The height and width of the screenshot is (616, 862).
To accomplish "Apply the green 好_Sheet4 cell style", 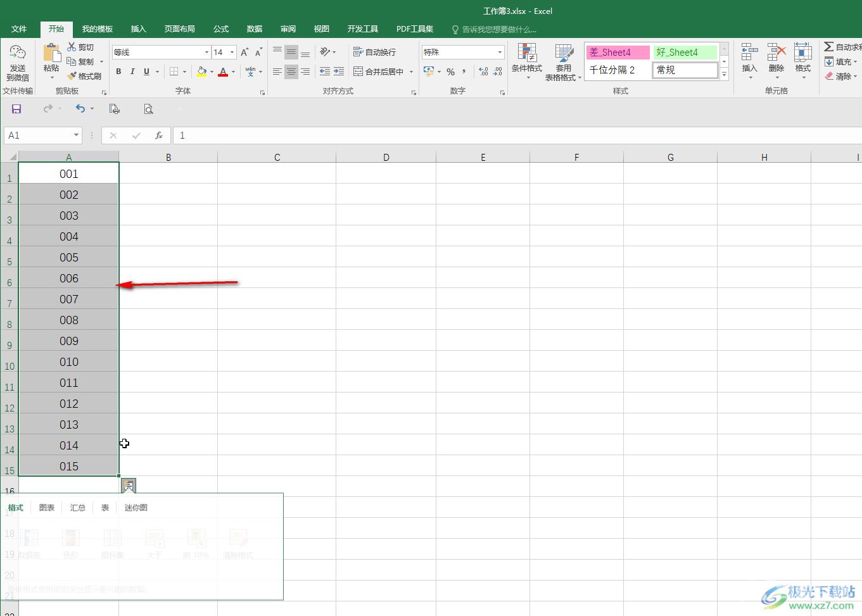I will (x=685, y=53).
